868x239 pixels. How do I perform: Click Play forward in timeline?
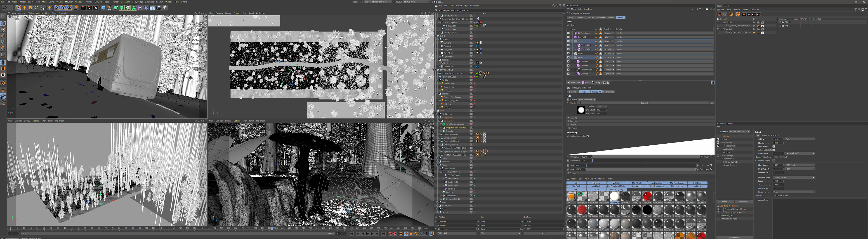click(x=368, y=233)
